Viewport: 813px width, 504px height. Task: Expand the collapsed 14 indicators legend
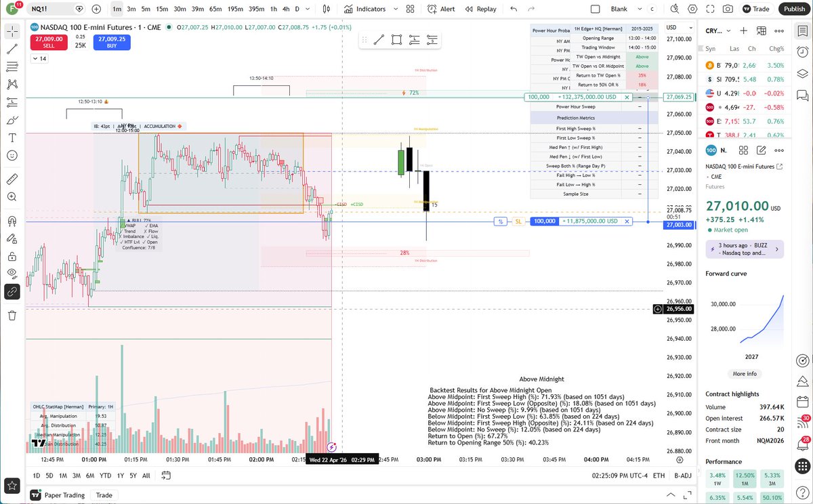coord(39,59)
